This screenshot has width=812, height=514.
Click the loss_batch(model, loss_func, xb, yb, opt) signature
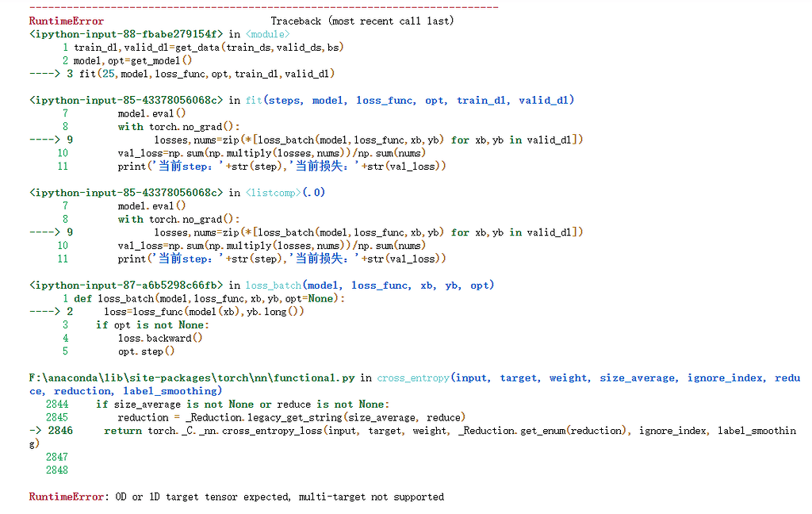370,285
